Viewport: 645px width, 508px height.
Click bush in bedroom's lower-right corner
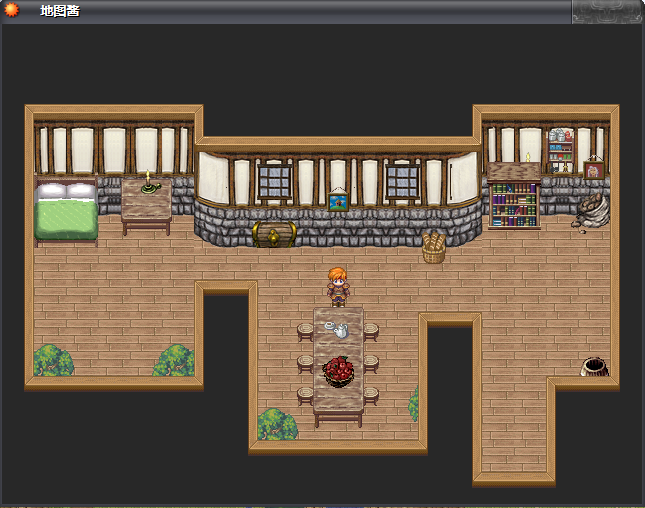pos(174,360)
